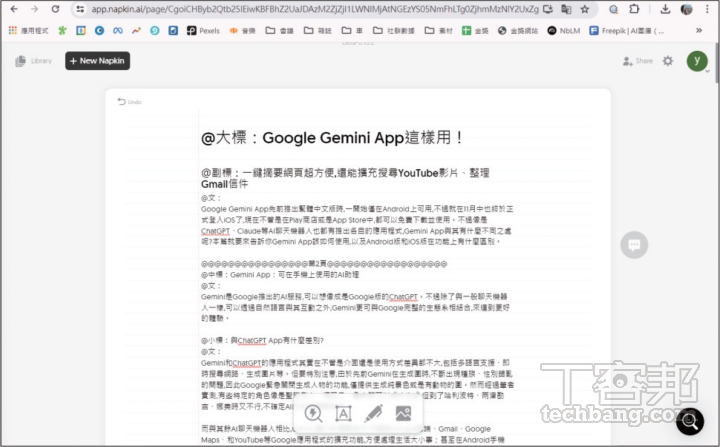Reload the Napkin page
The width and height of the screenshot is (720, 447).
pos(55,9)
